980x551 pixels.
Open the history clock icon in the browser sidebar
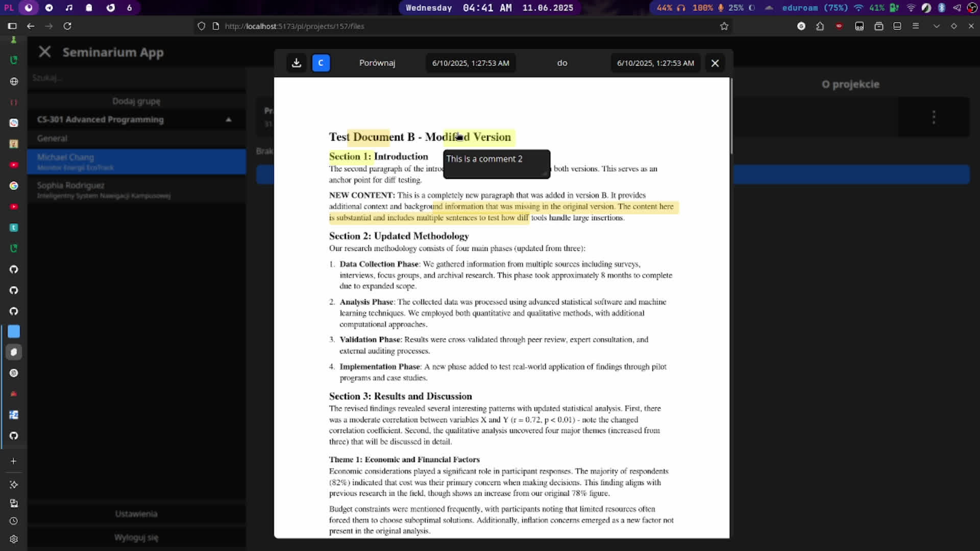(x=14, y=521)
